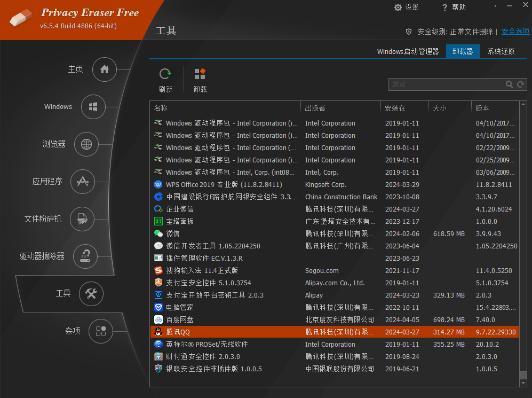Switch to 卸载器 tab
This screenshot has height=398, width=532.
coord(463,52)
